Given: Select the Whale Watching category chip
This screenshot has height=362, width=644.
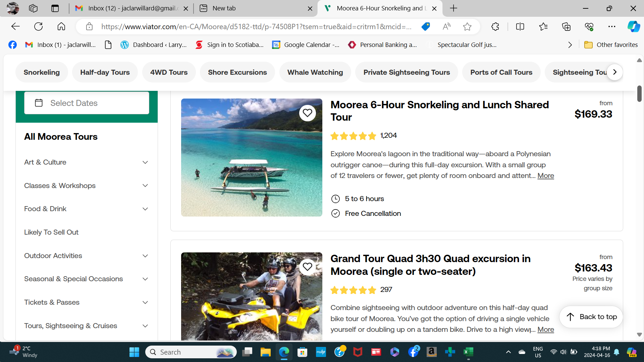Looking at the screenshot, I should [315, 72].
